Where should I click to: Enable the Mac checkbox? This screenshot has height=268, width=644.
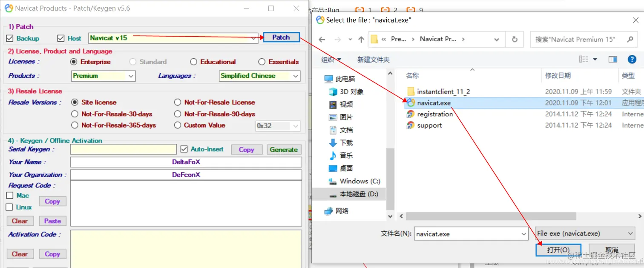coord(10,196)
